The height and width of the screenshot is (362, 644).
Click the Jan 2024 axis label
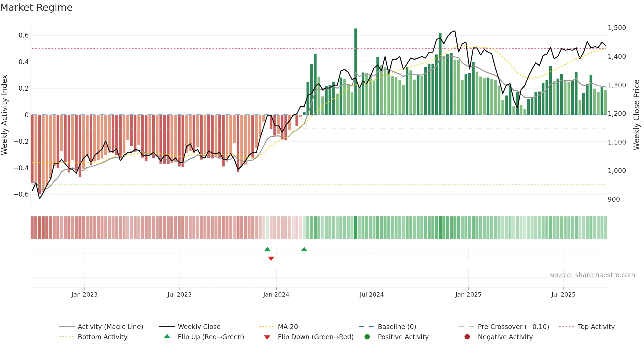point(276,294)
